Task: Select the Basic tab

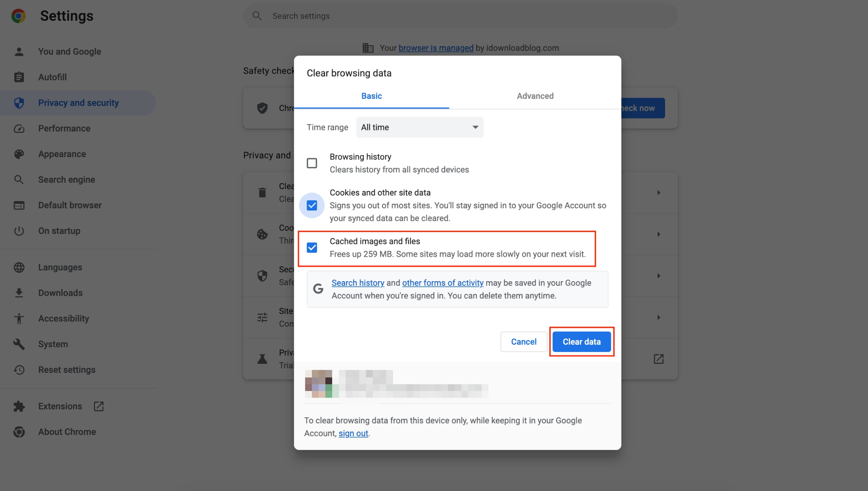Action: (371, 96)
